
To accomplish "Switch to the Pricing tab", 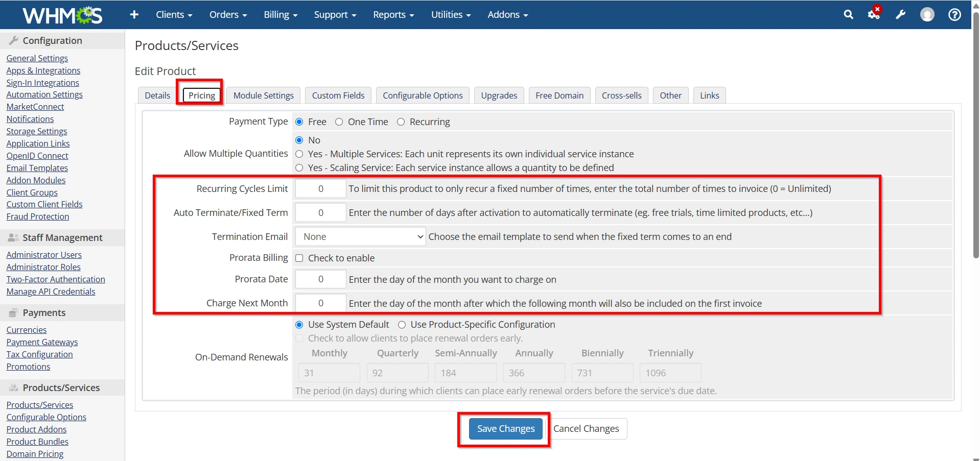I will (202, 95).
